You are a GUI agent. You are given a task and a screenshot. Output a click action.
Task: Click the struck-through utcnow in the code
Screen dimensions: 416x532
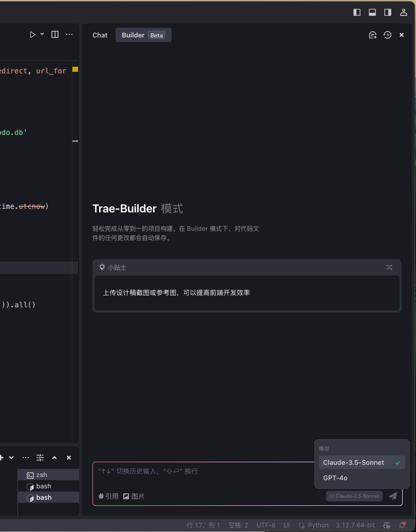pos(32,206)
